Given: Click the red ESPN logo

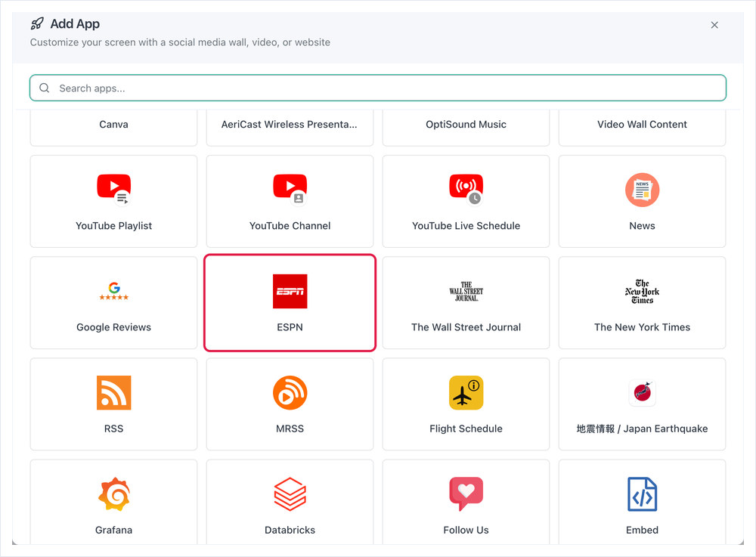Looking at the screenshot, I should point(290,291).
